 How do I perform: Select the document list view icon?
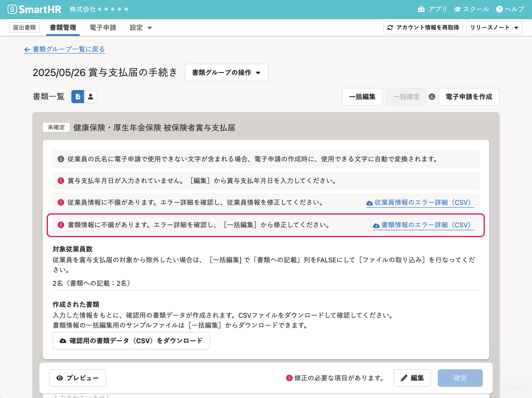click(78, 97)
